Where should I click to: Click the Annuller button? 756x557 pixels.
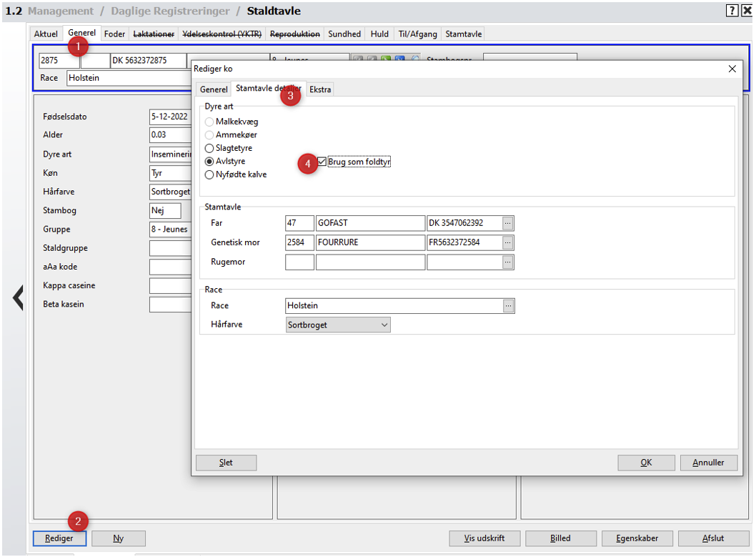pyautogui.click(x=708, y=463)
